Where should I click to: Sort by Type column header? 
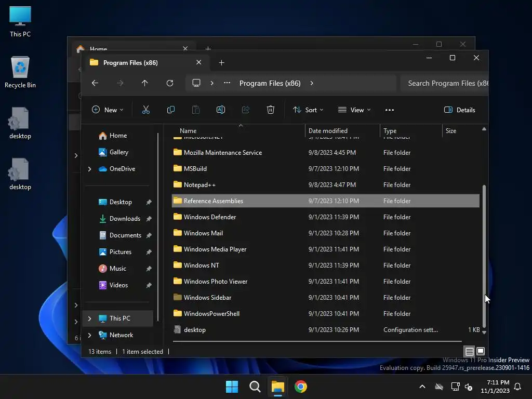point(411,130)
